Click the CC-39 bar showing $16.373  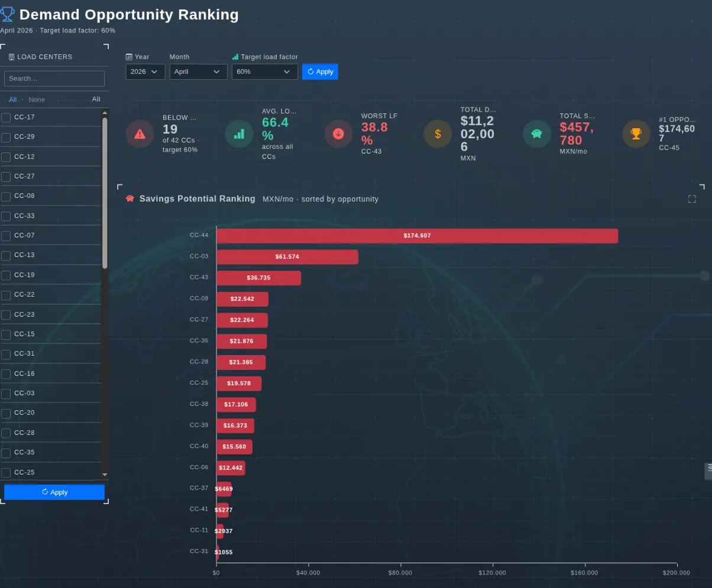[x=235, y=425]
